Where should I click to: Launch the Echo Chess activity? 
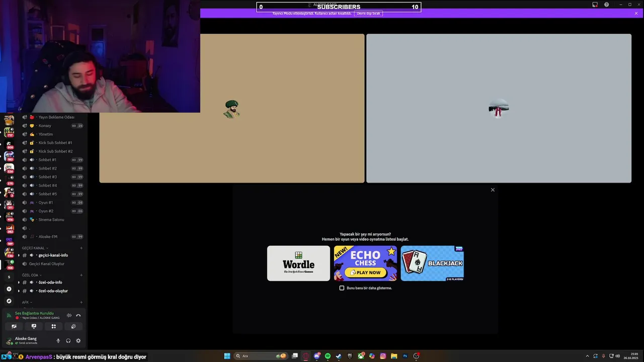[x=365, y=263]
